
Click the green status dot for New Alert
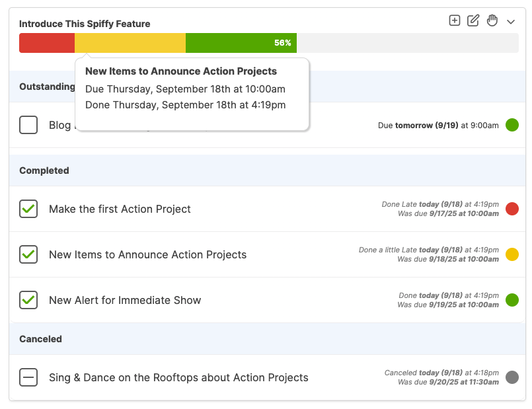point(512,301)
